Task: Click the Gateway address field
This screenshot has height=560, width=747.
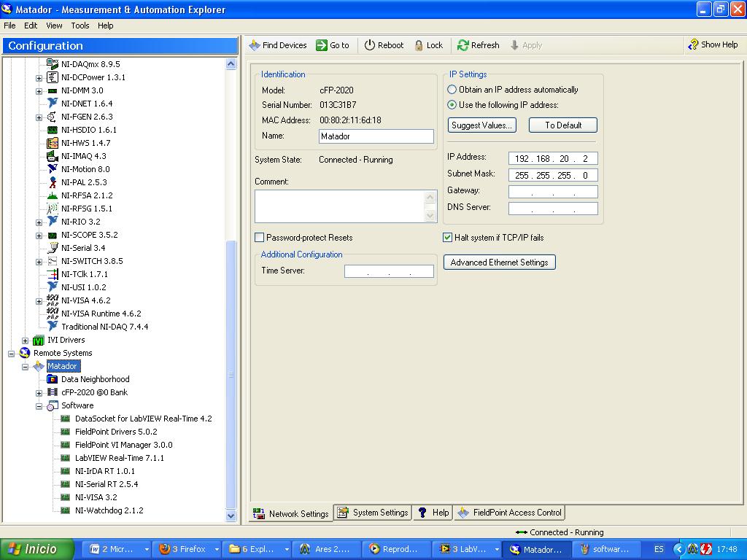Action: pos(553,192)
